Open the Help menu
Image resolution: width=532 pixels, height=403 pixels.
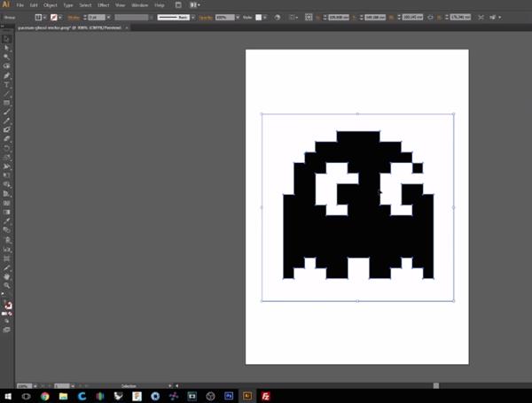(159, 5)
